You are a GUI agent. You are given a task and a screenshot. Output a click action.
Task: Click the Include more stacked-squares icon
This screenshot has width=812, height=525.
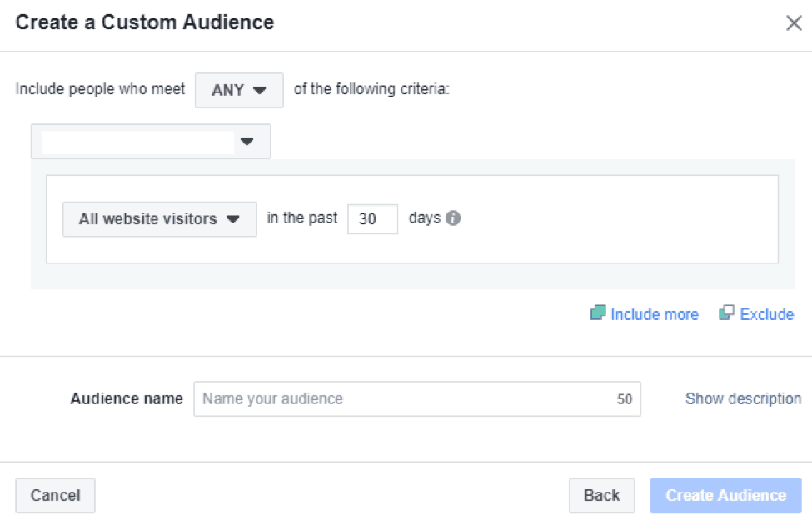597,313
